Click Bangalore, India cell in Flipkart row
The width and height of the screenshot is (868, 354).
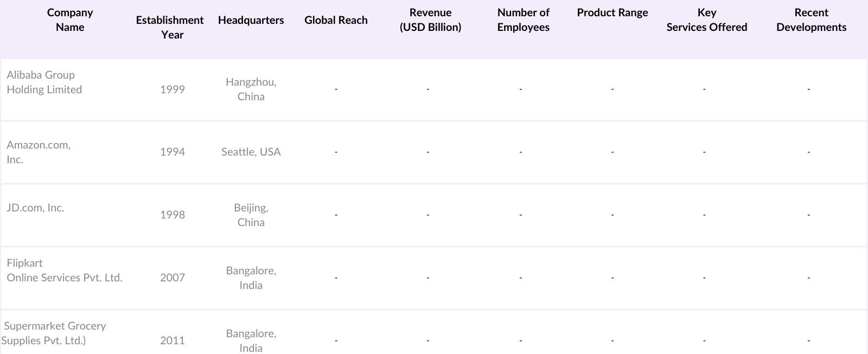click(x=251, y=278)
